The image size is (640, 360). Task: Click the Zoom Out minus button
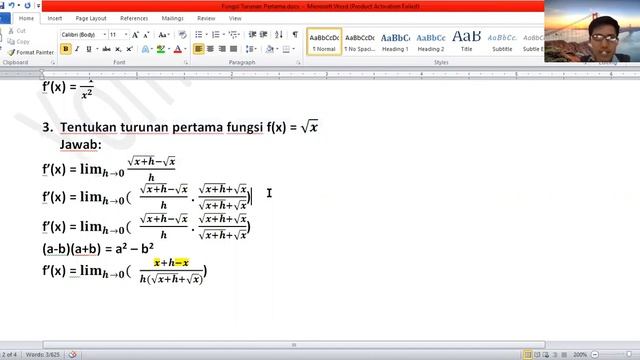(595, 354)
